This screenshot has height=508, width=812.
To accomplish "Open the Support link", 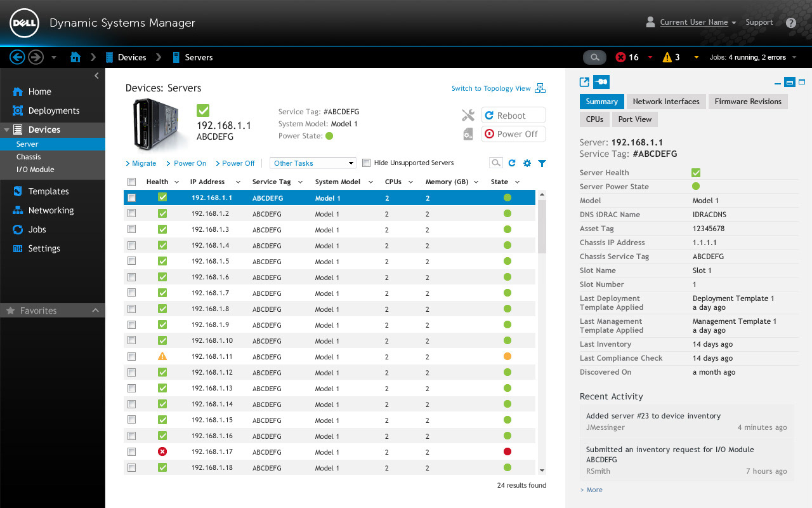I will tap(759, 22).
